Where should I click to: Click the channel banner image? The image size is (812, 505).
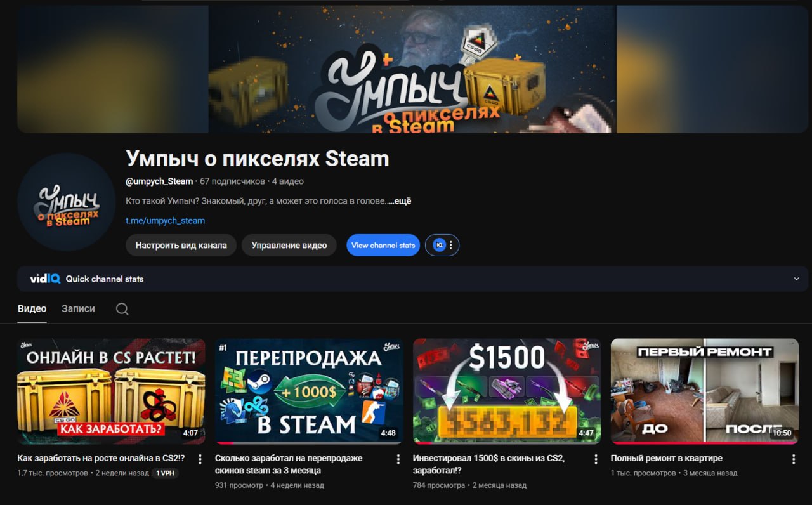click(x=412, y=69)
